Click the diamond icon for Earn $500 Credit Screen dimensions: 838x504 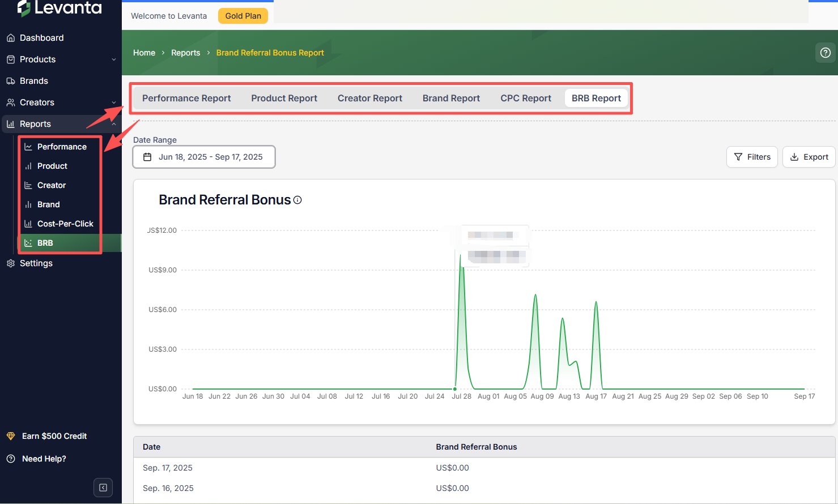(11, 436)
